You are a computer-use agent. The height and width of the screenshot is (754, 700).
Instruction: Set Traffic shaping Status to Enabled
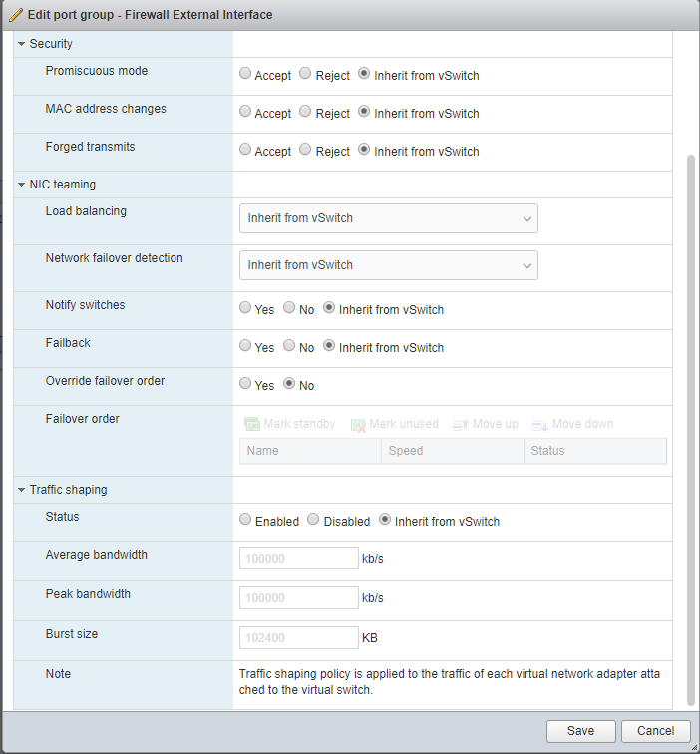(x=245, y=520)
